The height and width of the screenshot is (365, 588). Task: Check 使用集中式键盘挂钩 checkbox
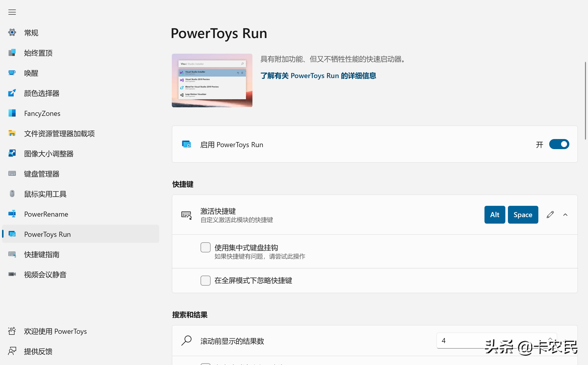coord(206,247)
